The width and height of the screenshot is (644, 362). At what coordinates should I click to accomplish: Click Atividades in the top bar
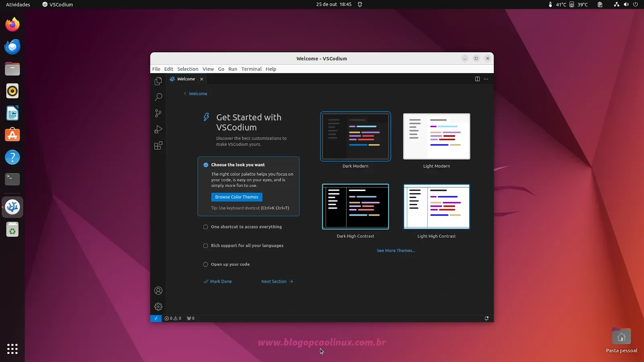pos(18,4)
